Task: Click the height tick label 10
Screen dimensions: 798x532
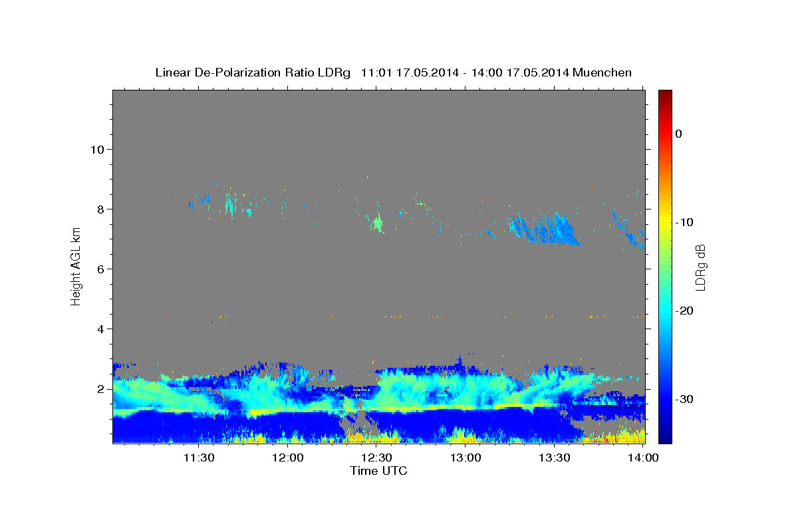Action: point(96,149)
